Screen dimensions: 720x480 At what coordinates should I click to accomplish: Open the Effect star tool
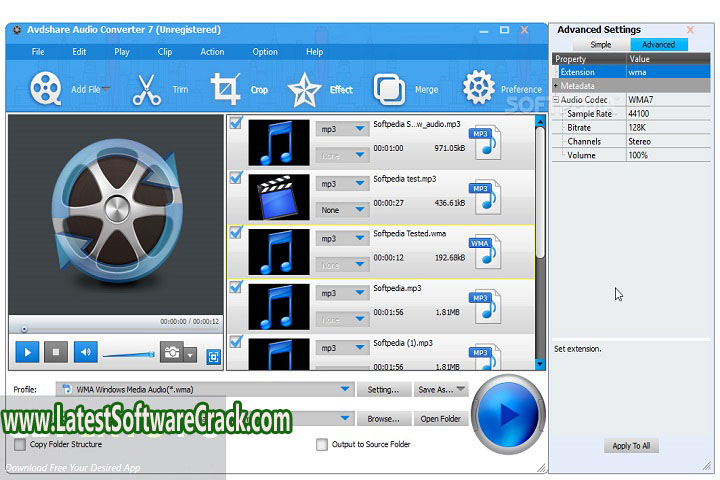coord(304,89)
